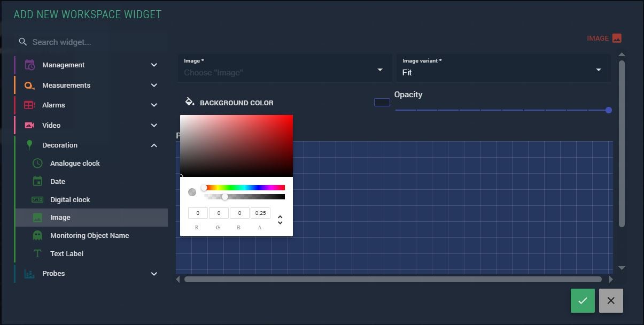Click the Date calendar icon
Screen dimensions: 644x325
tap(37, 182)
